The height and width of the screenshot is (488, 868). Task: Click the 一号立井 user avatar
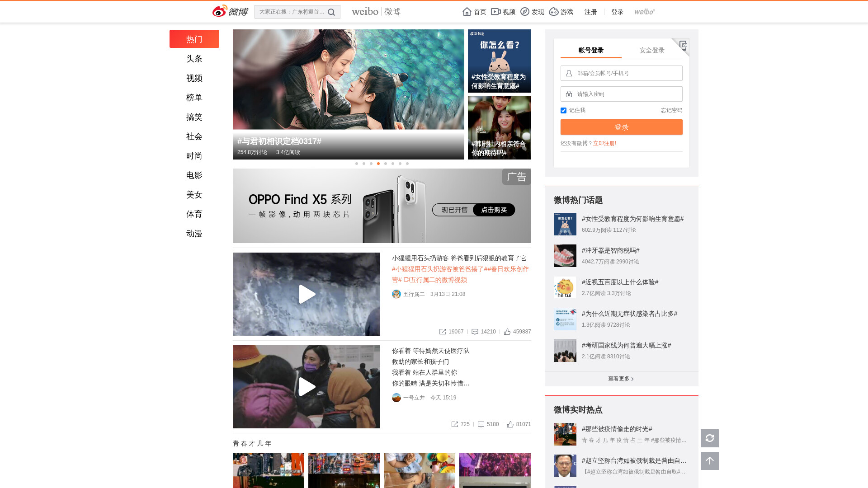click(396, 398)
